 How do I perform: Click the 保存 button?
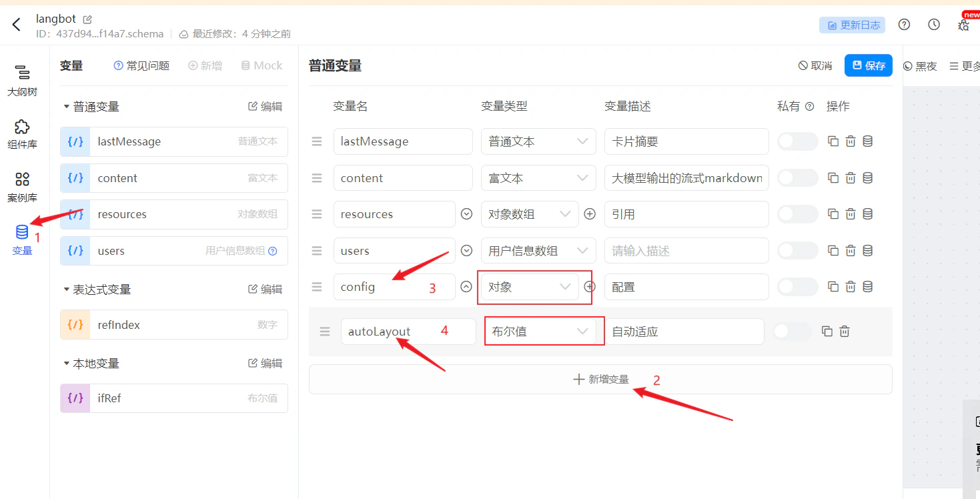(869, 65)
